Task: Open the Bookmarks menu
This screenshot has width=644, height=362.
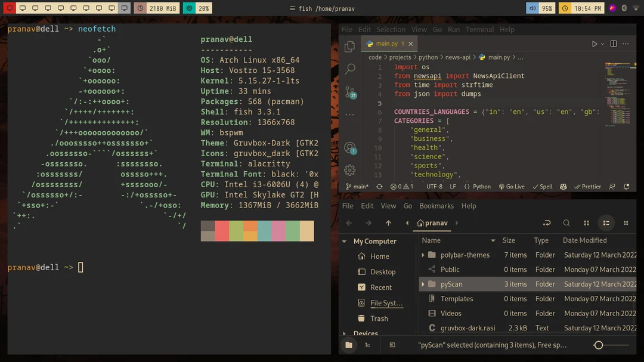Action: [436, 205]
